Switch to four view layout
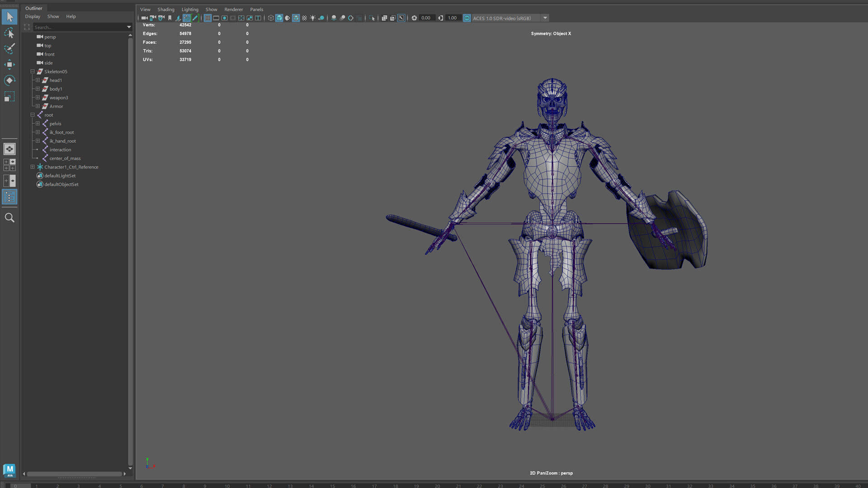This screenshot has height=488, width=868. coord(9,165)
